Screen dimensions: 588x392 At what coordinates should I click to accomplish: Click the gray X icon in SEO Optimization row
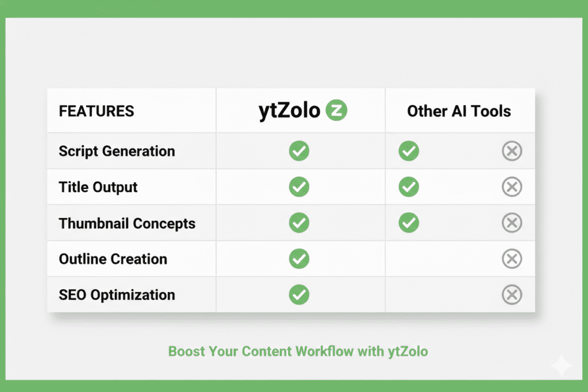coord(512,295)
